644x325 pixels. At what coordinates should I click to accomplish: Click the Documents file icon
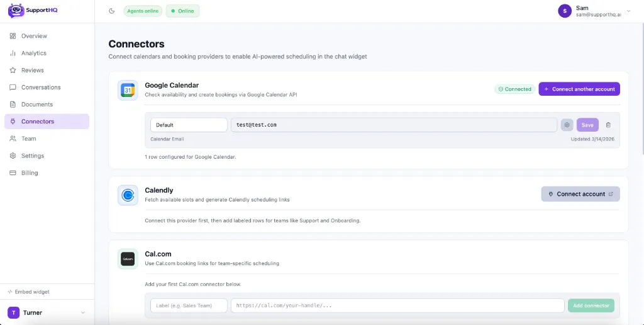click(x=13, y=104)
